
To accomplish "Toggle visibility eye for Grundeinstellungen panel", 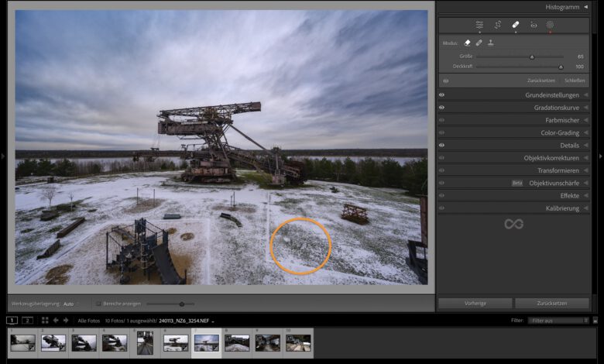I will point(442,95).
